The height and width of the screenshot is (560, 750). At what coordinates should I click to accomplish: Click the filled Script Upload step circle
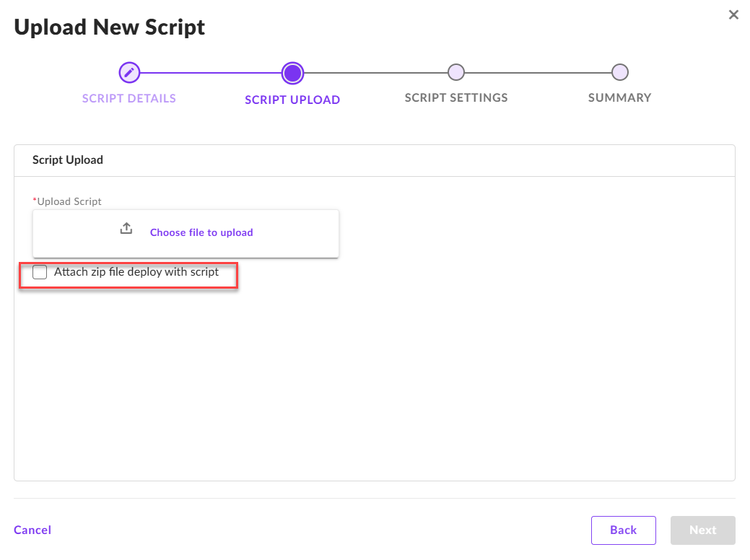point(292,72)
